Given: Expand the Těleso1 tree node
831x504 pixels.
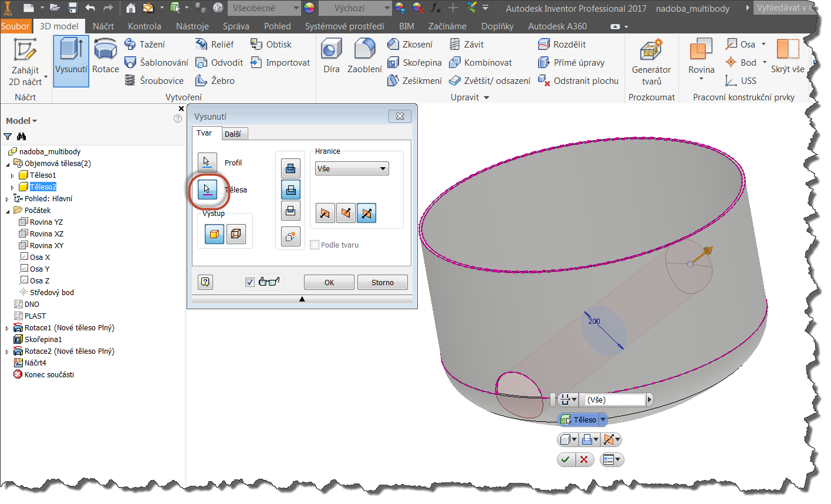Looking at the screenshot, I should pyautogui.click(x=12, y=175).
